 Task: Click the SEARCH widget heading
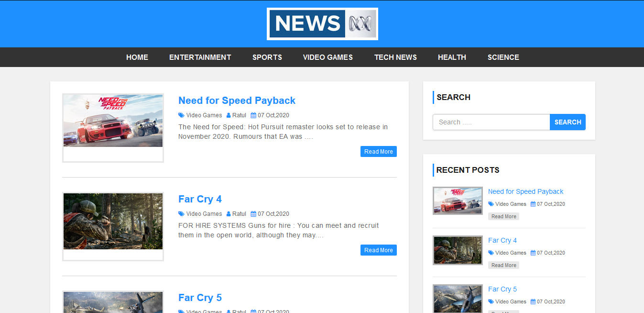(x=453, y=97)
